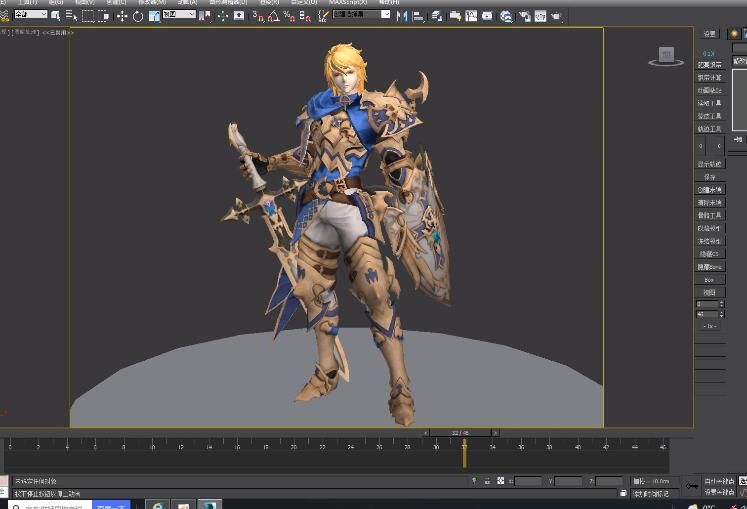Open Edit Named Selection Sets
747x509 pixels.
(x=323, y=16)
